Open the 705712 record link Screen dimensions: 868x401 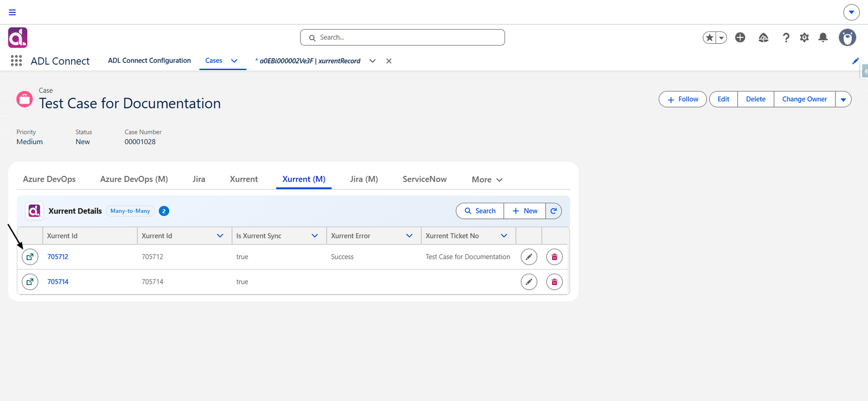tap(58, 257)
